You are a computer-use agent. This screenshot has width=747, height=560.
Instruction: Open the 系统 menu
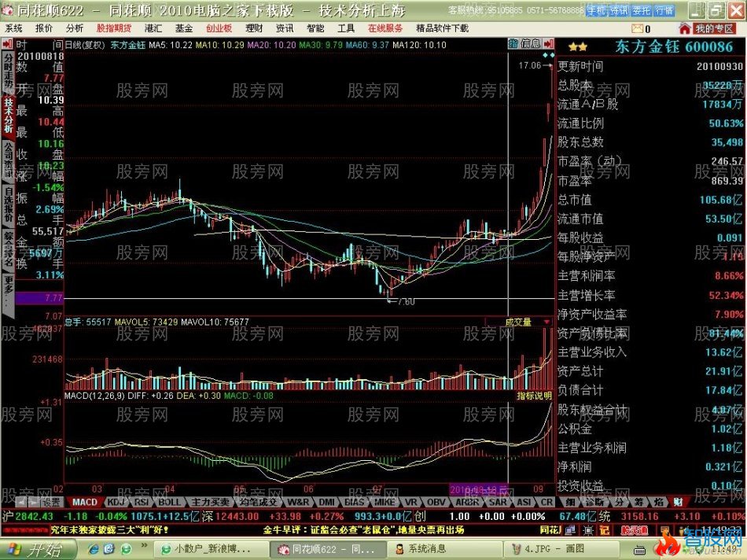[13, 28]
